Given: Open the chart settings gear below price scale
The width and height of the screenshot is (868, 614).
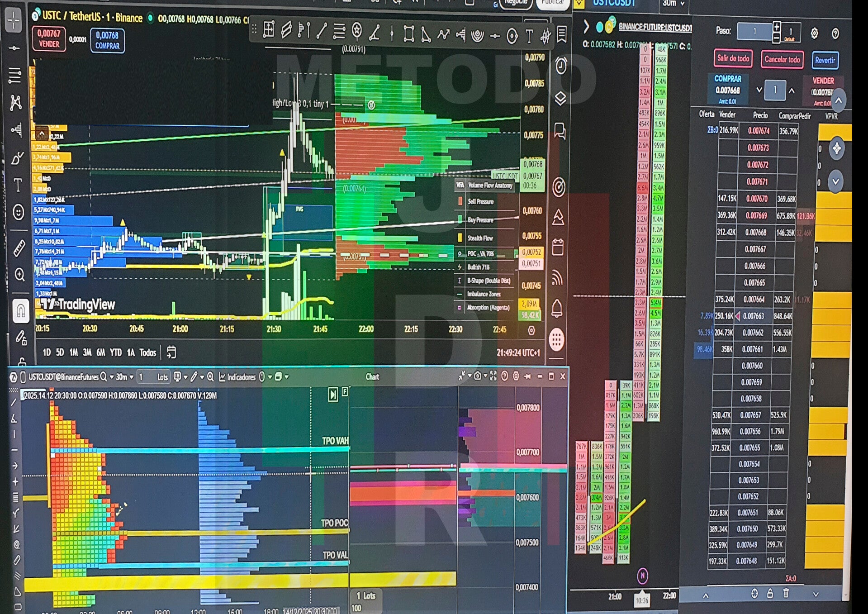Looking at the screenshot, I should pyautogui.click(x=531, y=331).
